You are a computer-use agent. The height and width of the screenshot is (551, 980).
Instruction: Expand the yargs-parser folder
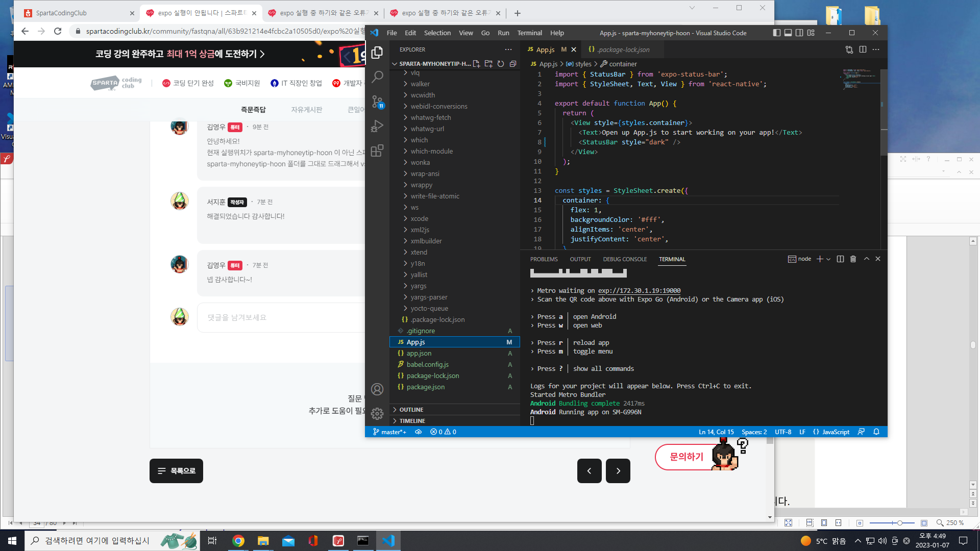[454, 297]
